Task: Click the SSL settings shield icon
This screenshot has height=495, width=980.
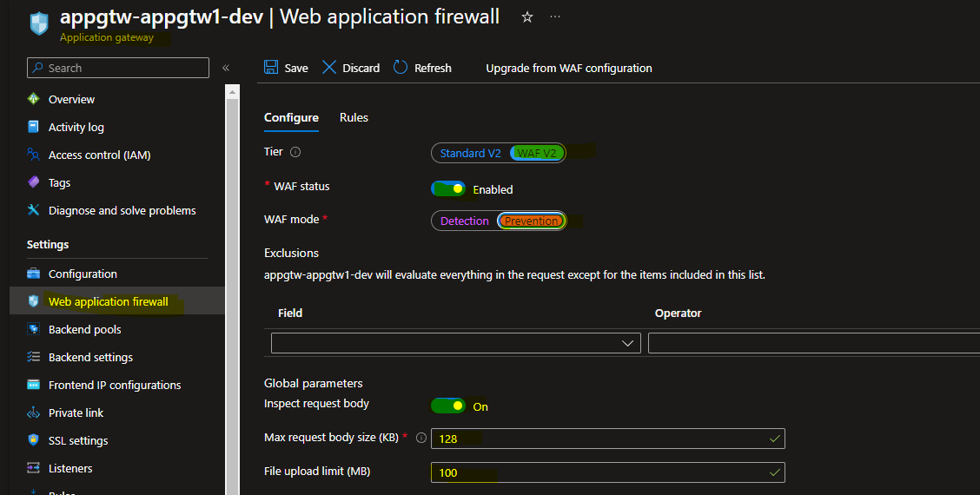Action: click(x=34, y=440)
